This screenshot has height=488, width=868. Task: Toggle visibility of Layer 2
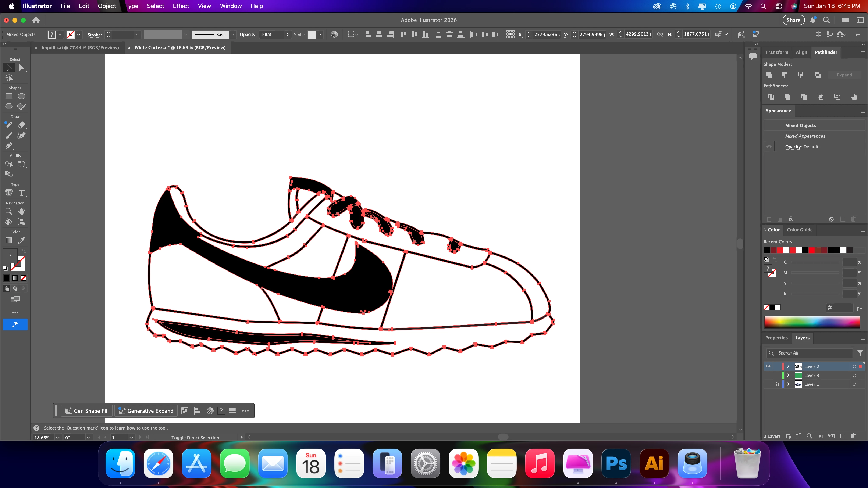[768, 366]
